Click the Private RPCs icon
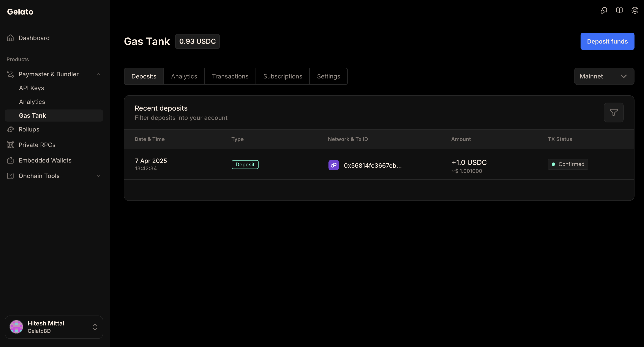The image size is (644, 347). (x=10, y=145)
